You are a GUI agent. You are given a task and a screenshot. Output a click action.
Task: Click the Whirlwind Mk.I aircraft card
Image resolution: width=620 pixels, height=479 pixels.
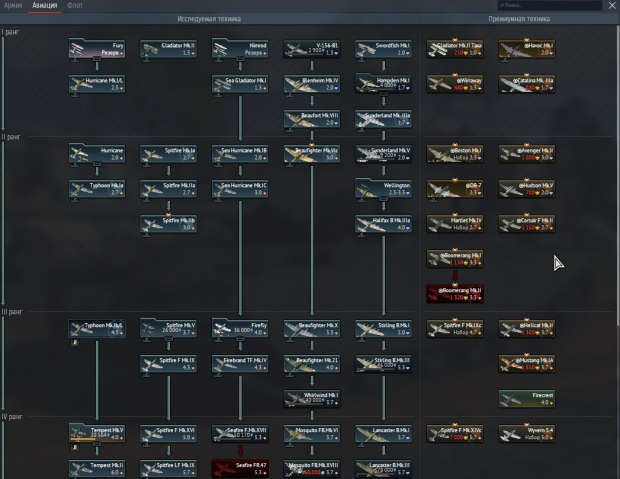pos(312,399)
